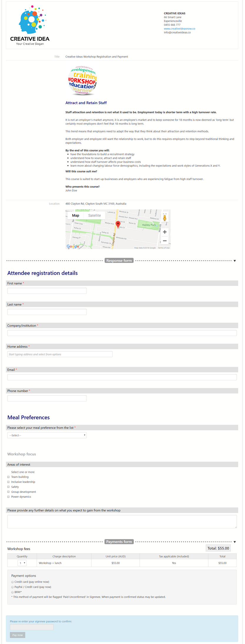245x644 pixels.
Task: Click the Workshop focus heading
Action: coord(22,454)
